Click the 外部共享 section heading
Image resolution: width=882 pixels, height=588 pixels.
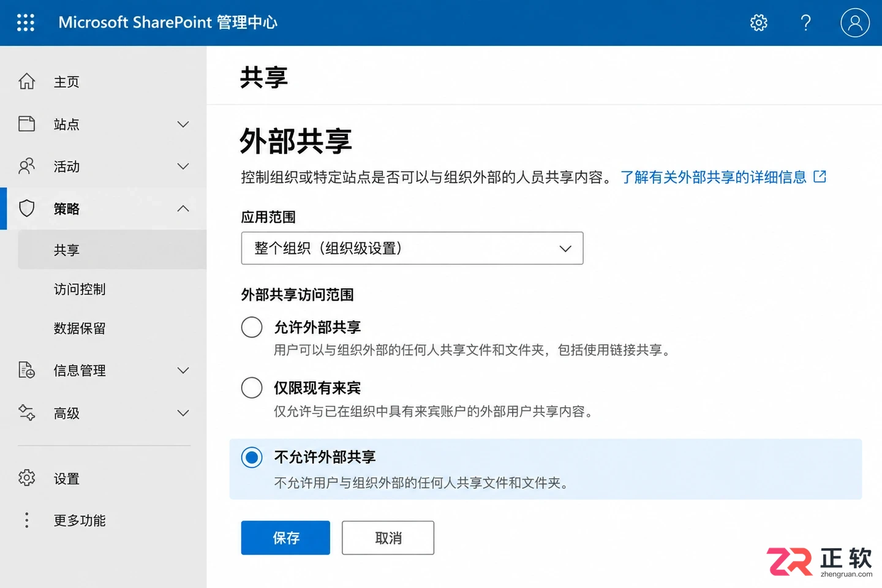coord(296,141)
